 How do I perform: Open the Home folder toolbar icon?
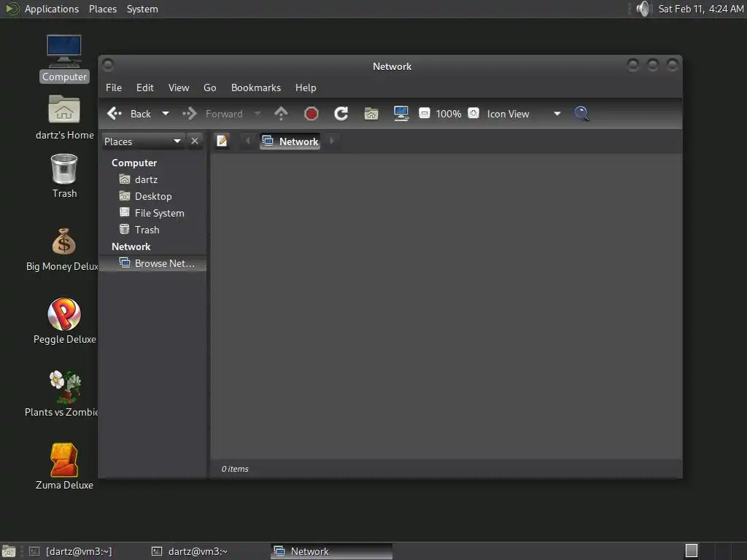(x=371, y=114)
